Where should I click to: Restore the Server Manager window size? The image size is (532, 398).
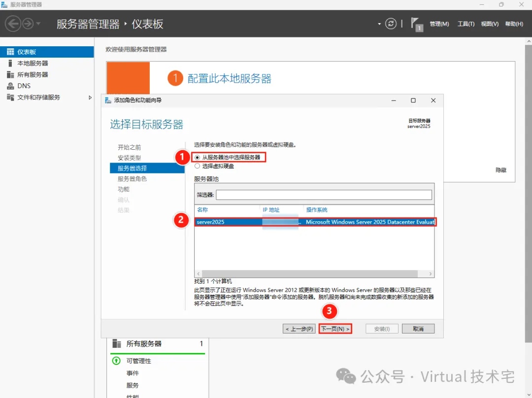pyautogui.click(x=501, y=5)
